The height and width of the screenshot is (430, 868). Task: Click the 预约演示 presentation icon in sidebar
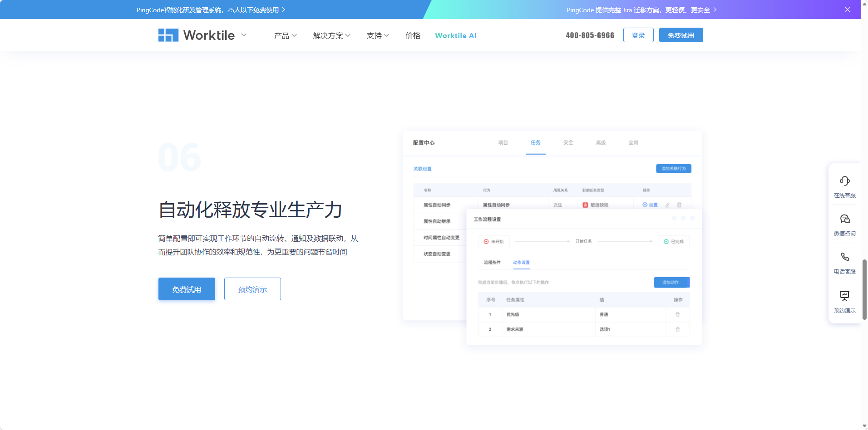[844, 296]
